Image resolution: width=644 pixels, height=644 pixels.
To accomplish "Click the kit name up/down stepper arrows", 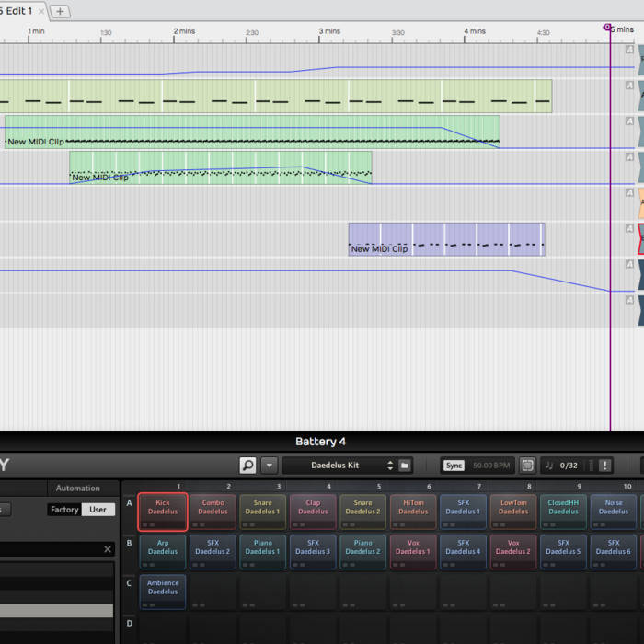I will point(390,466).
